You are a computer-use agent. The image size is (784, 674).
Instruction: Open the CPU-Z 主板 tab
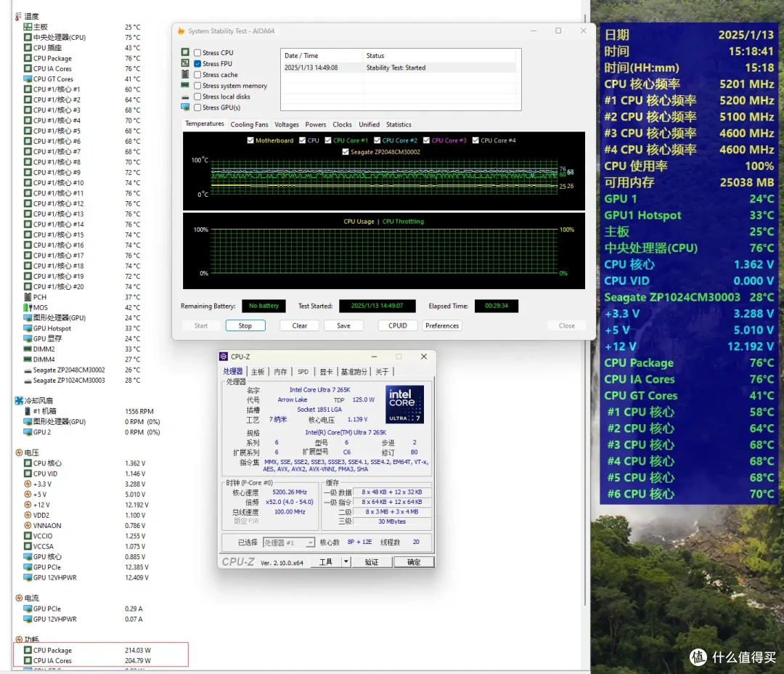pos(258,372)
